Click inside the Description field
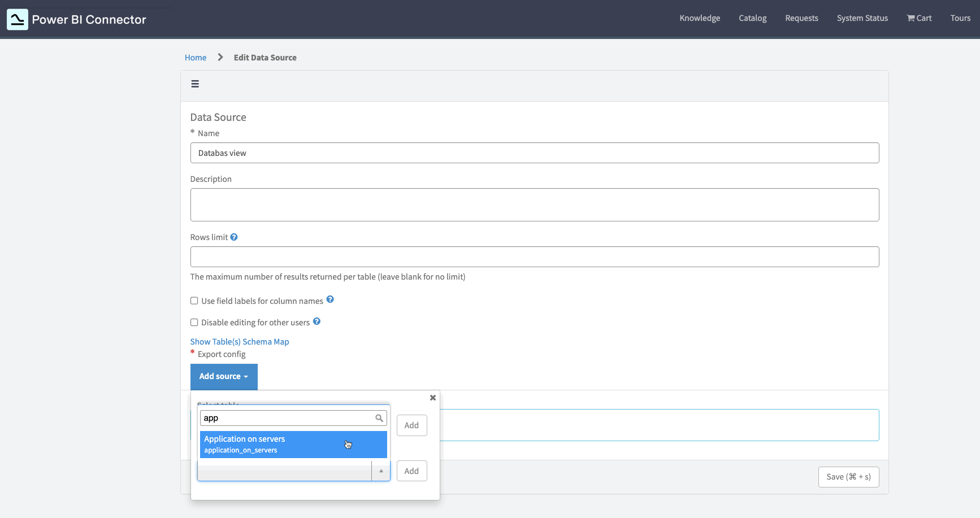Screen dimensions: 980x518 (535, 204)
